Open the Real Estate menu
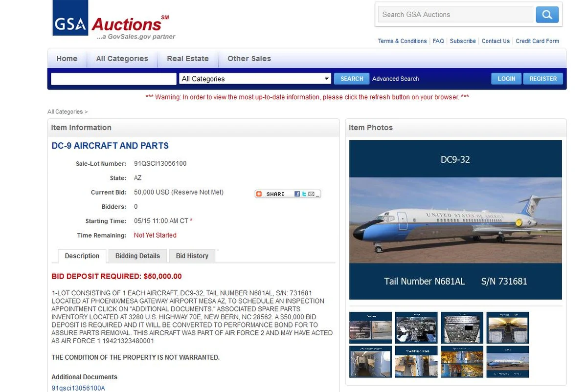The image size is (587, 392). coord(188,58)
